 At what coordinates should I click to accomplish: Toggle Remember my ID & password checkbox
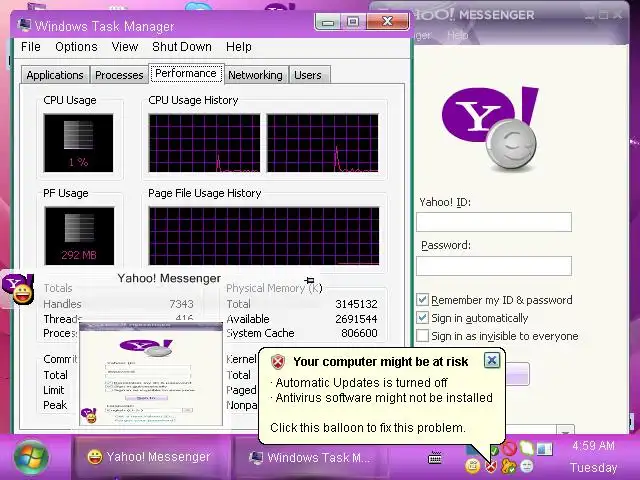(x=422, y=300)
